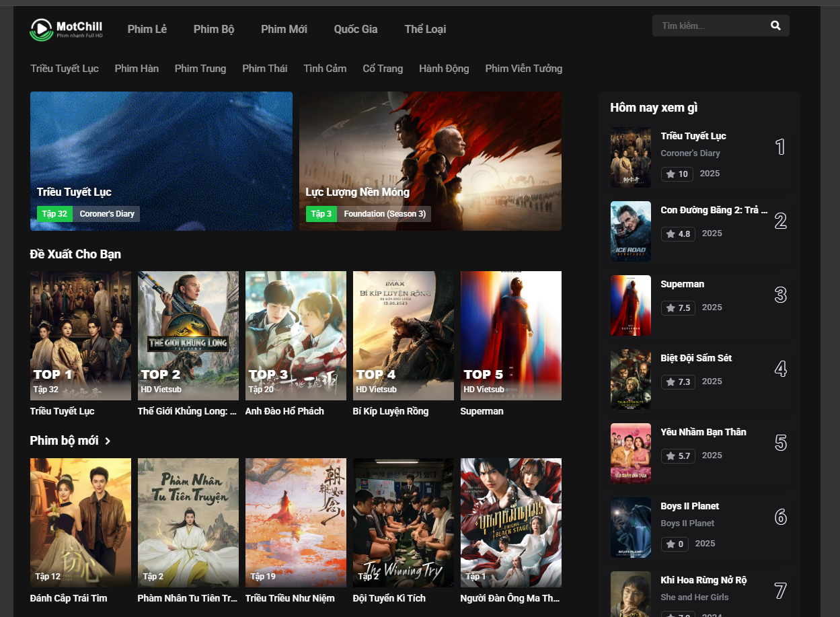Click the Tập 3 badge on Foundation banner
The image size is (840, 617).
(x=321, y=214)
